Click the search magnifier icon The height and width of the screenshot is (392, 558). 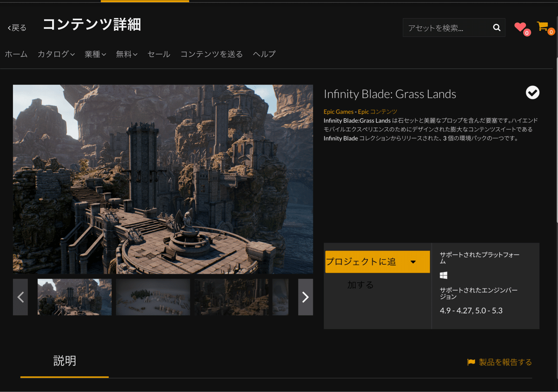(496, 27)
